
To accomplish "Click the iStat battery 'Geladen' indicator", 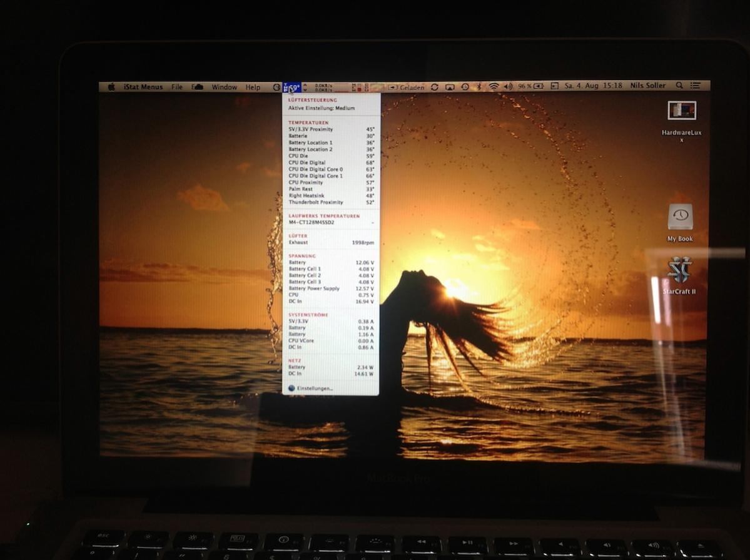I will point(407,87).
